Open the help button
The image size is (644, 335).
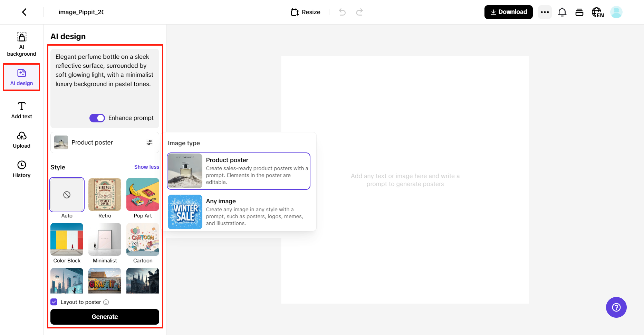[616, 307]
